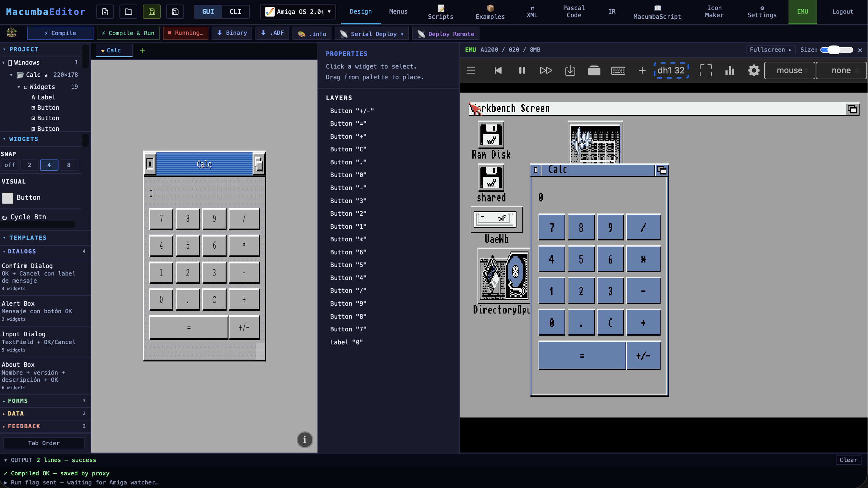Open the Scripts tab
The height and width of the screenshot is (488, 868).
tap(440, 12)
